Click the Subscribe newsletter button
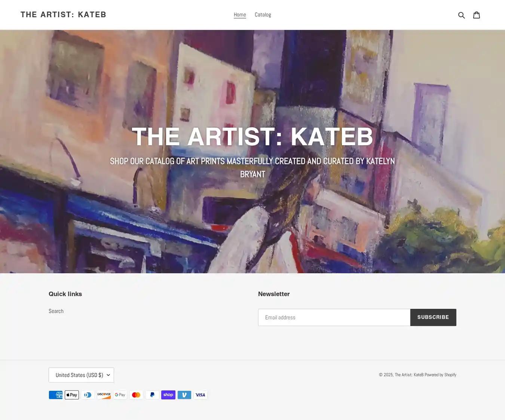505x420 pixels. (x=433, y=317)
